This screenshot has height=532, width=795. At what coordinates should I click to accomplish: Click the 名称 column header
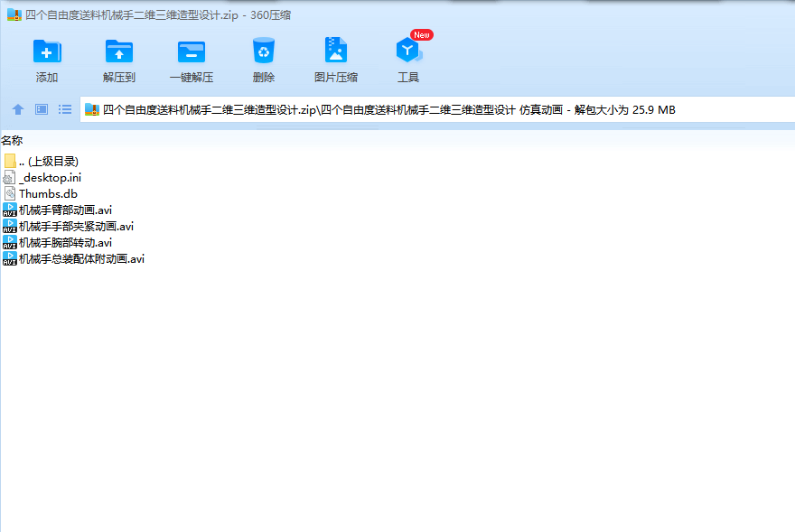12,141
